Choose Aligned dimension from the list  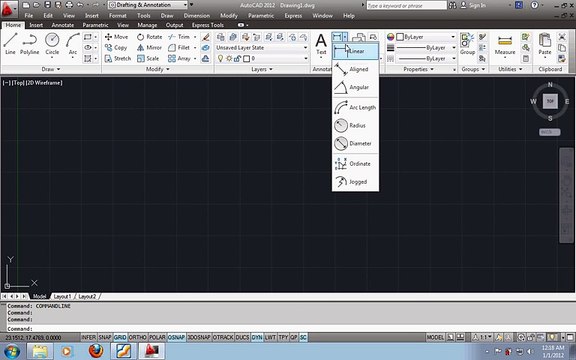pos(355,69)
